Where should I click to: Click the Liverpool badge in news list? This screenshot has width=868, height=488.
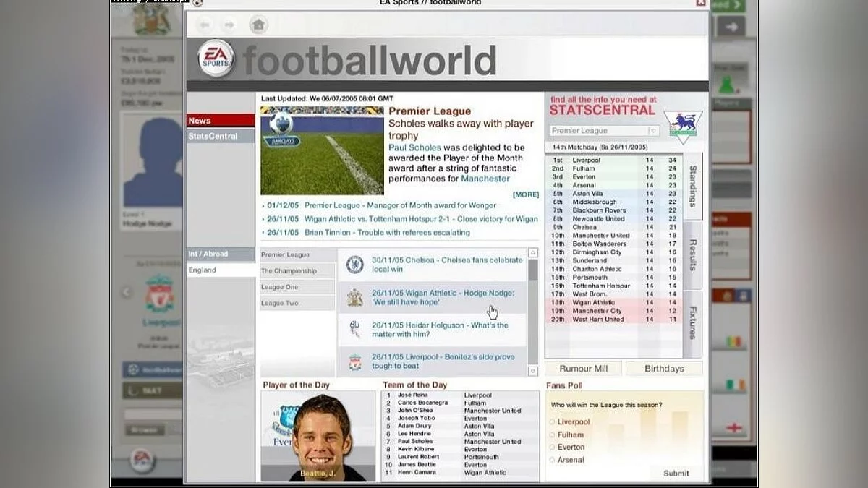(354, 361)
